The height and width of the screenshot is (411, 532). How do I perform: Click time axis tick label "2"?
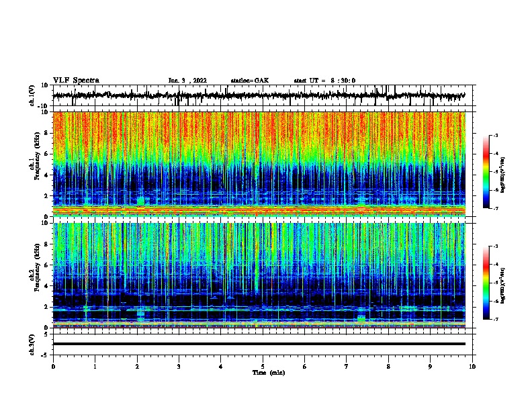pyautogui.click(x=137, y=367)
